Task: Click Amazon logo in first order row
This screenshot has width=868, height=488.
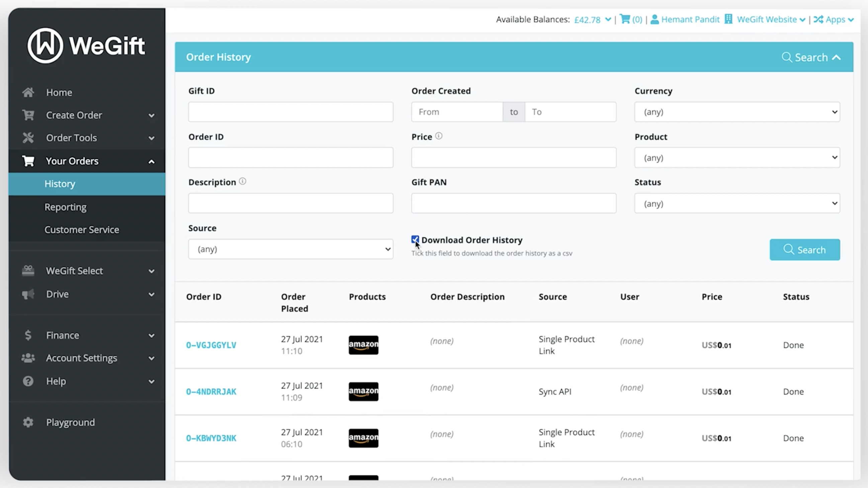Action: coord(363,345)
